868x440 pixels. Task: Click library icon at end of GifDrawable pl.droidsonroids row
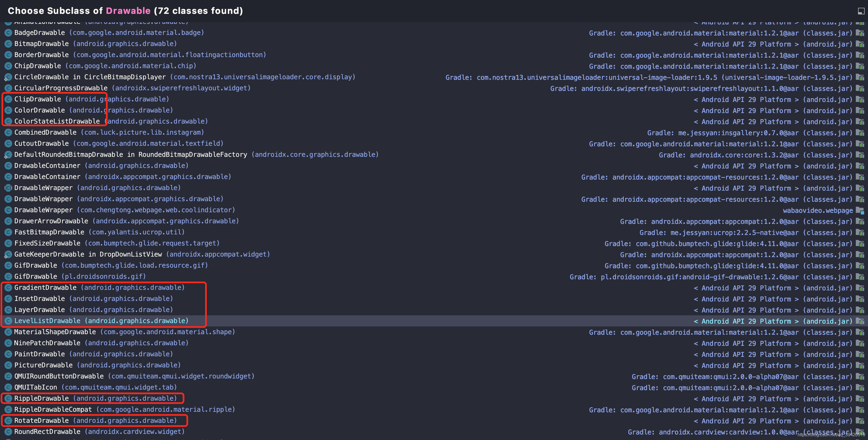[860, 277]
